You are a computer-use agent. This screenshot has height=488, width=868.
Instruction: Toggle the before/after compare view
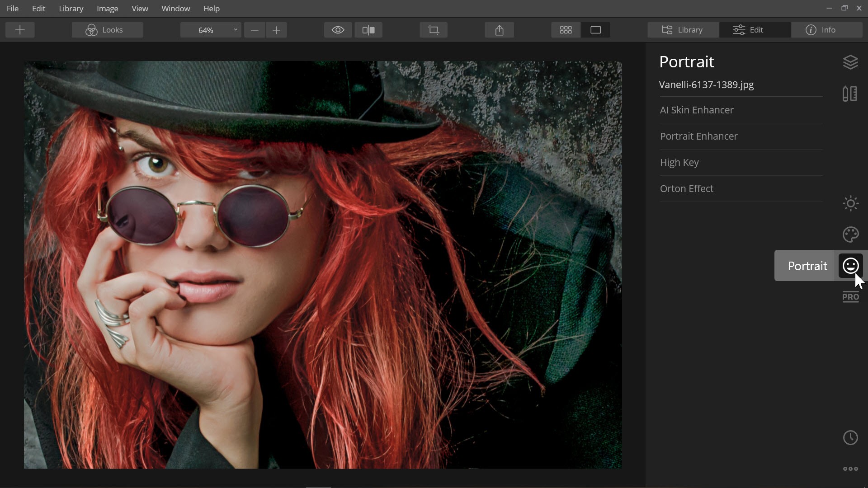click(x=368, y=30)
